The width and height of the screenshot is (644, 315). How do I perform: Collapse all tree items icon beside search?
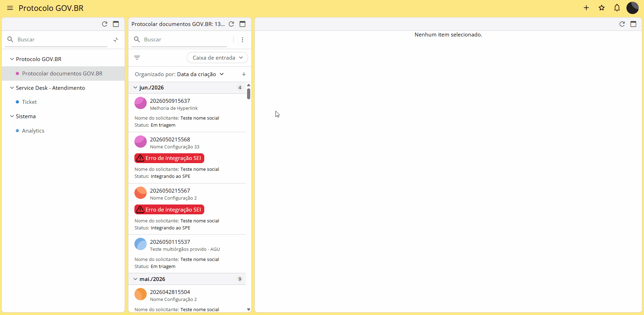click(x=116, y=40)
